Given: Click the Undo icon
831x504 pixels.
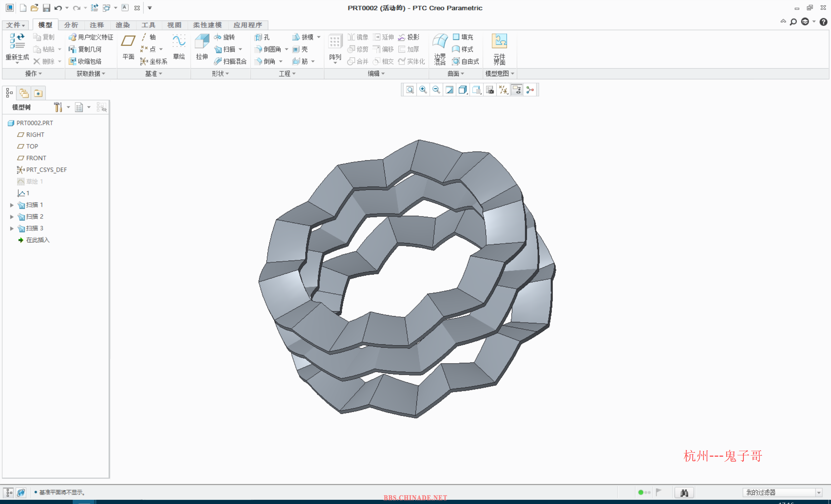Looking at the screenshot, I should tap(58, 8).
